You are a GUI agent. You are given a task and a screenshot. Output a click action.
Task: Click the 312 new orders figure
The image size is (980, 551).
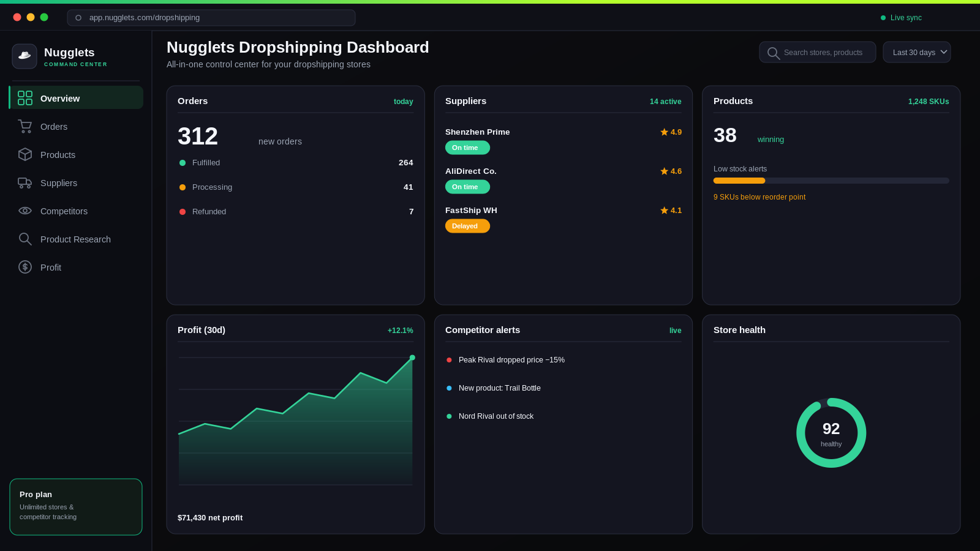pos(198,137)
